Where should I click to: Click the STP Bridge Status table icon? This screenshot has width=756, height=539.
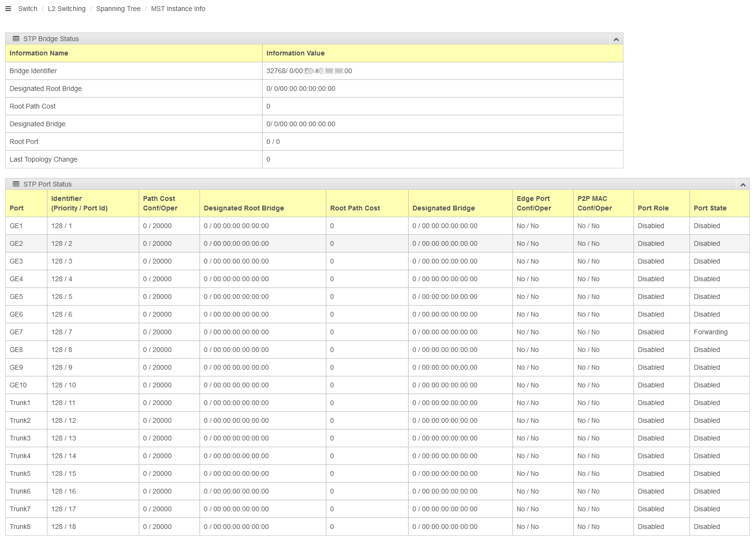click(16, 39)
